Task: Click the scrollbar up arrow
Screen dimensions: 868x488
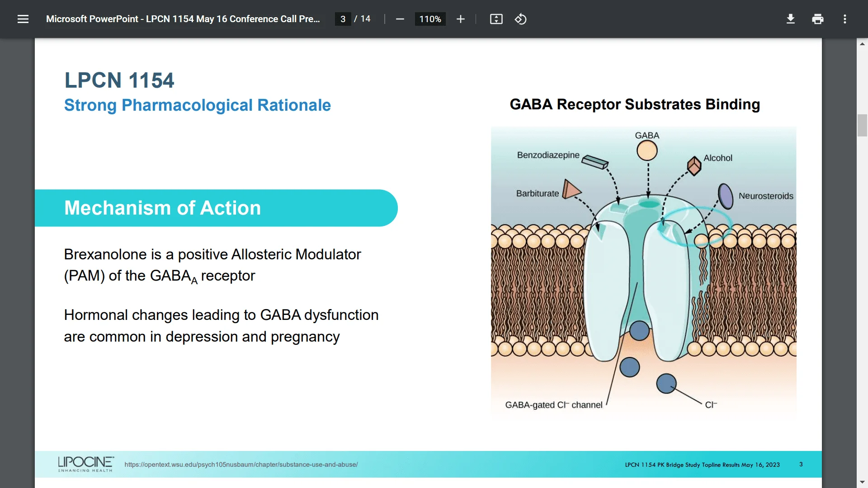Action: pos(862,44)
